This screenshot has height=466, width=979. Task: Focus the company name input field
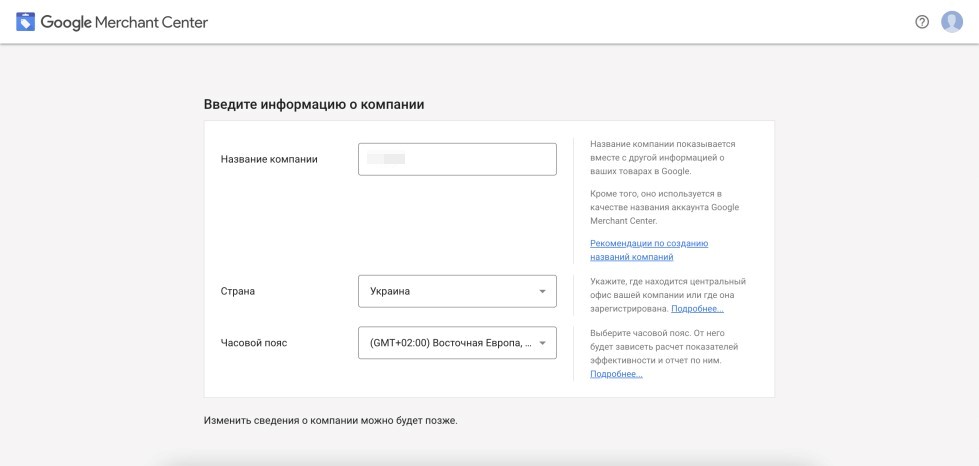tap(457, 159)
